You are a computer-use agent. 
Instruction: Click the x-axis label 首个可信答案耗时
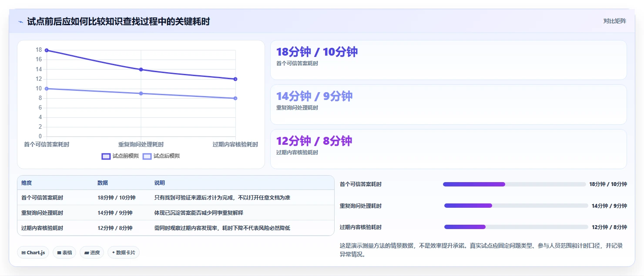click(x=47, y=144)
